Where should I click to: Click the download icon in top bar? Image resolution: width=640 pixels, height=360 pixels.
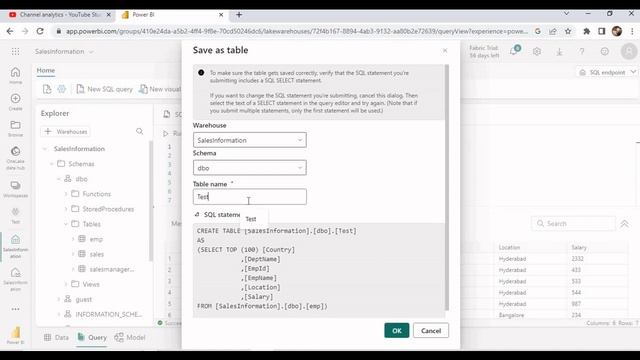(559, 51)
